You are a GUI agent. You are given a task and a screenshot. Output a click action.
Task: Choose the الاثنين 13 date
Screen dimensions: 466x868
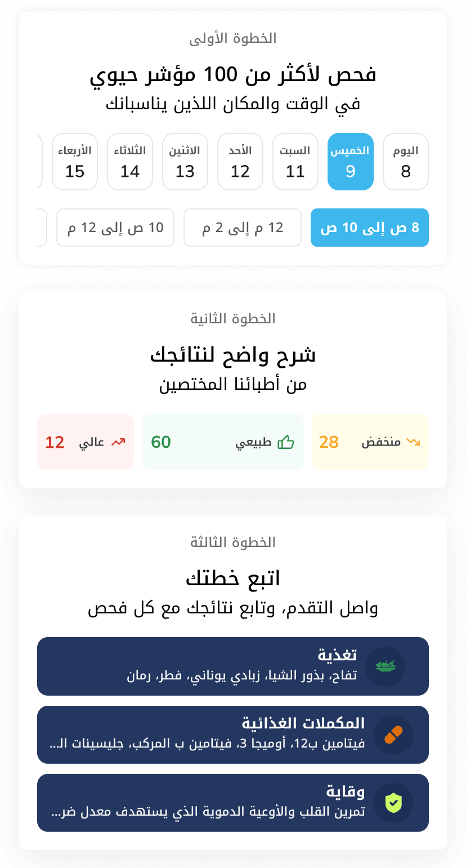pos(185,162)
